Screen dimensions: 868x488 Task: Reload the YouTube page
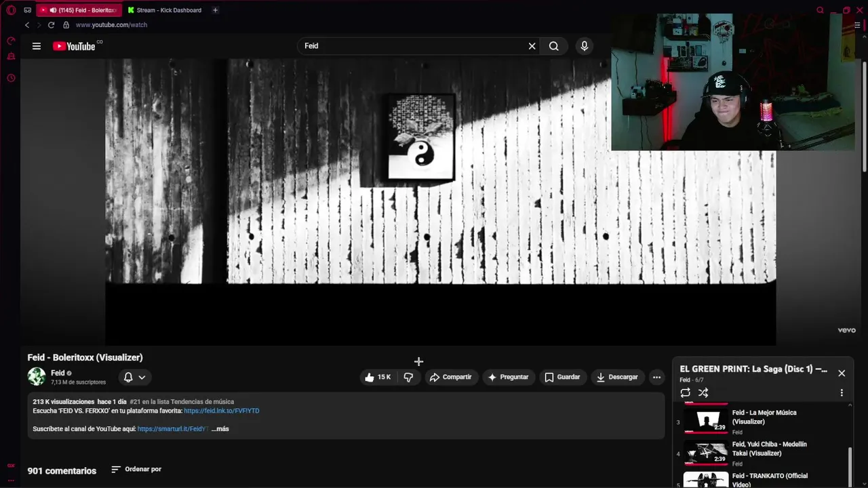(51, 25)
